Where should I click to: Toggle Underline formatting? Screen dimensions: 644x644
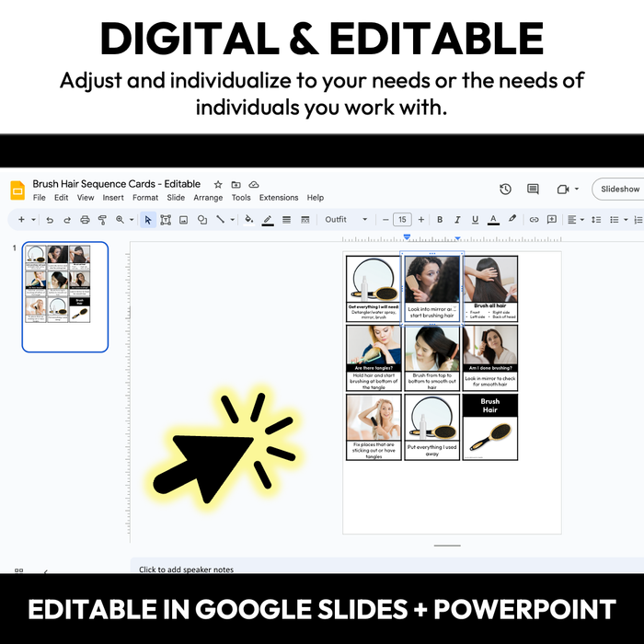475,220
